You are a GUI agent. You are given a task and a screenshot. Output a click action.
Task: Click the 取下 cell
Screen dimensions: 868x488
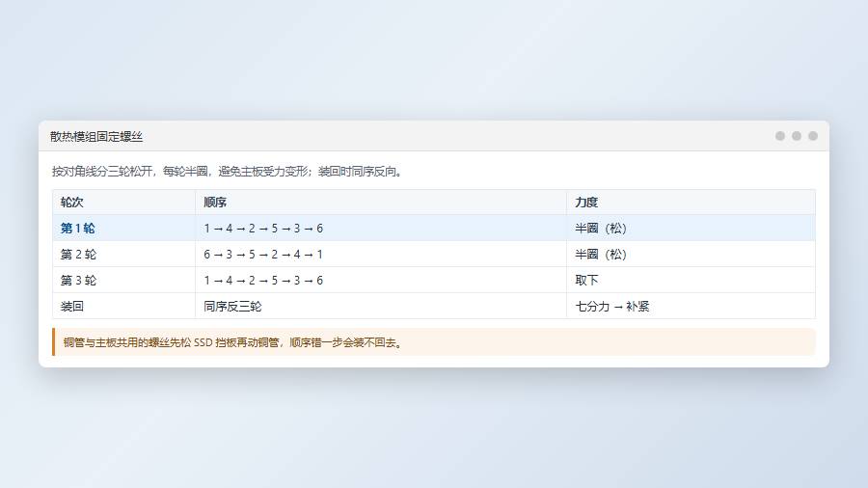(x=691, y=280)
